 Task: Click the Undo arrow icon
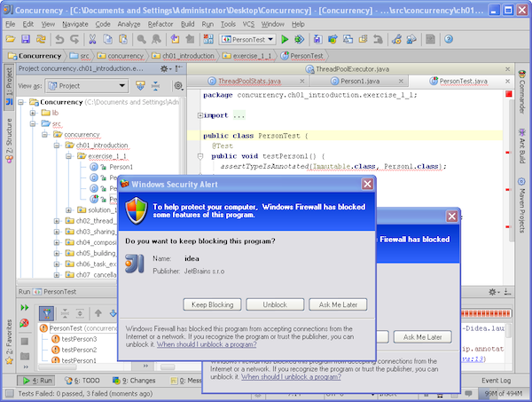(x=59, y=39)
